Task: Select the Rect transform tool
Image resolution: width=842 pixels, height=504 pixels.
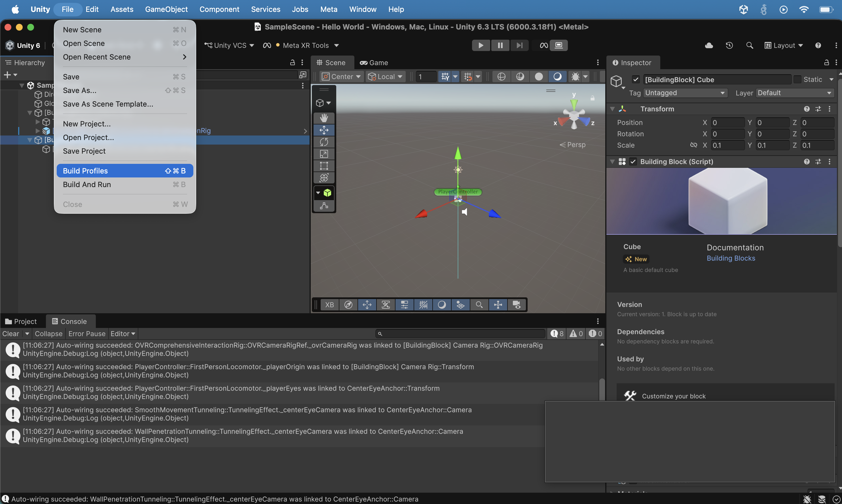Action: 324,165
